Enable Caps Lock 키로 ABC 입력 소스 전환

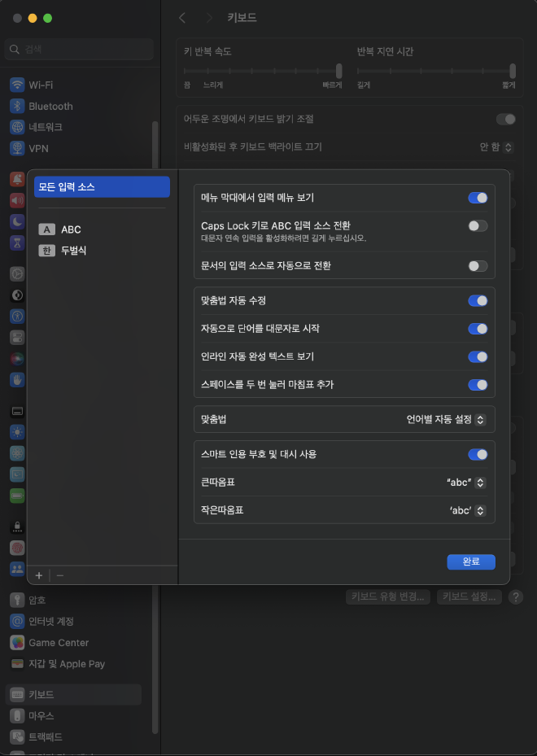tap(478, 225)
